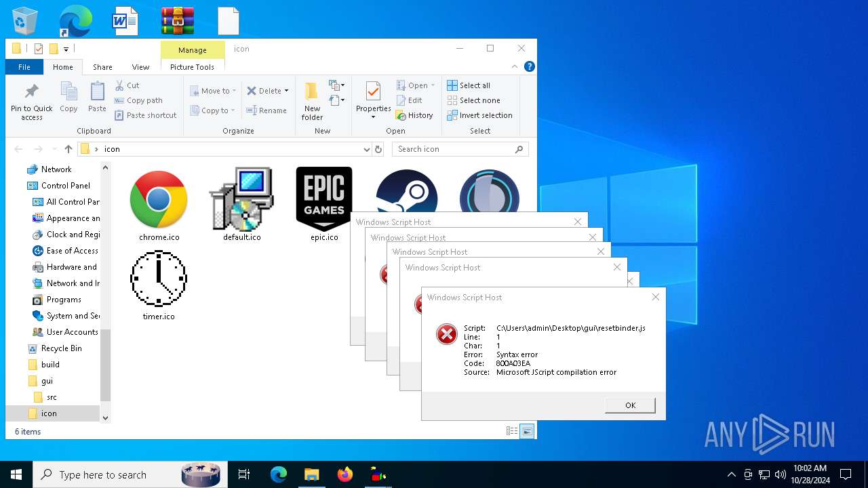Select default.ico file
The width and height of the screenshot is (868, 488).
tap(242, 205)
